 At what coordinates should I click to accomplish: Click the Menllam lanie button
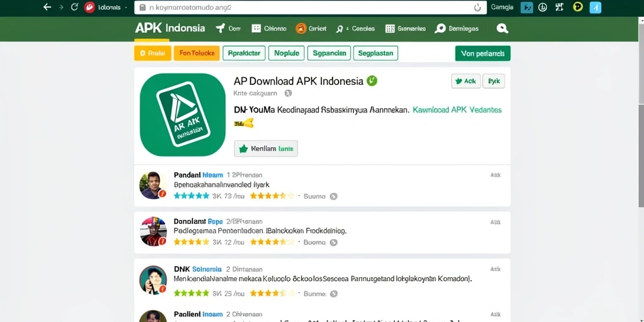pos(266,148)
